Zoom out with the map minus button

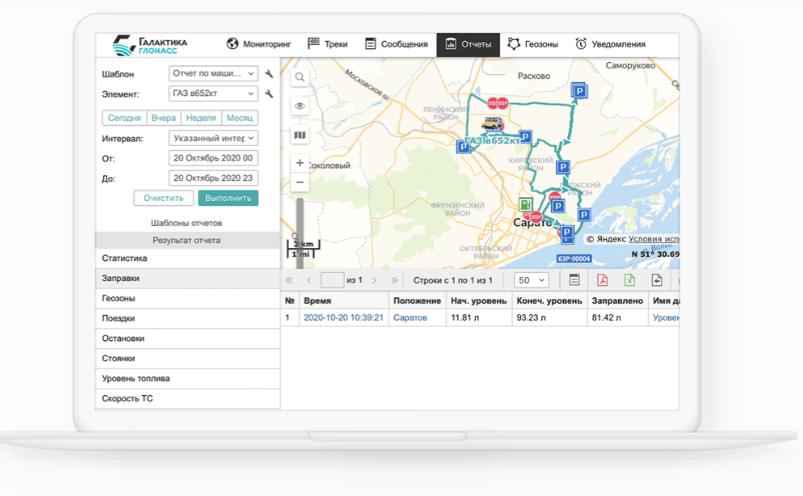299,183
